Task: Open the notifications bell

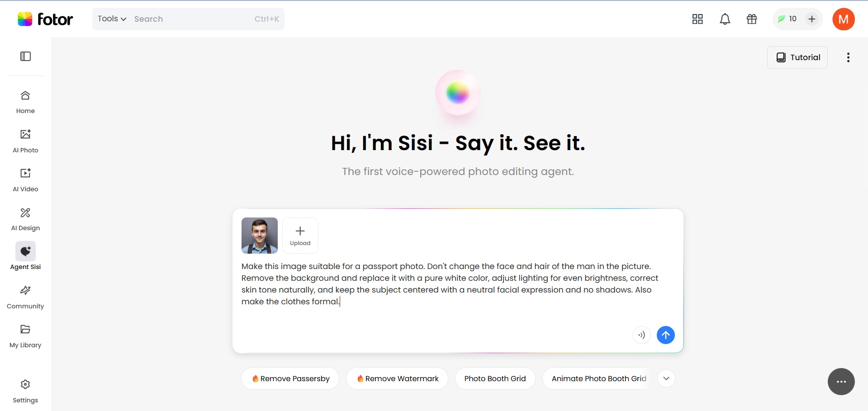Action: tap(725, 19)
